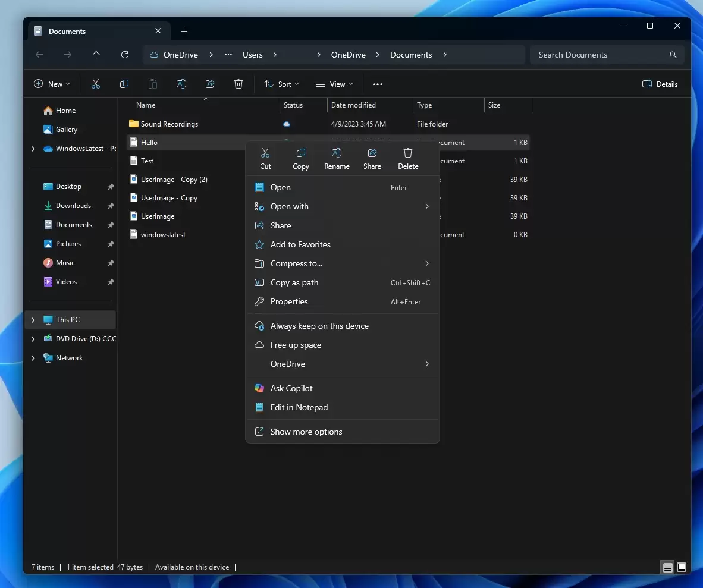
Task: Delete the selected file using trash icon
Action: (x=408, y=158)
